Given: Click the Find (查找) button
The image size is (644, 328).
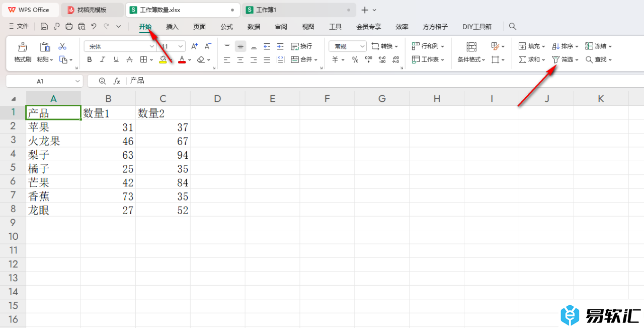Looking at the screenshot, I should pos(599,59).
